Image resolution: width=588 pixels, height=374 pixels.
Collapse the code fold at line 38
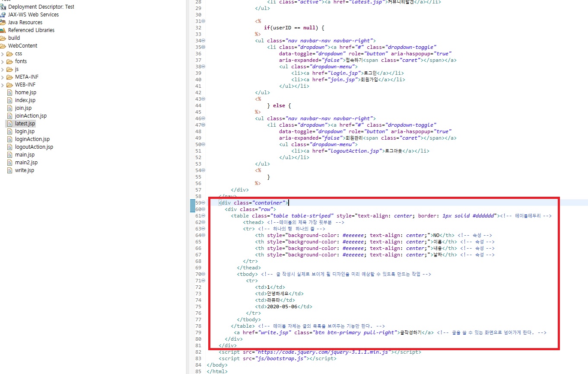(x=203, y=67)
